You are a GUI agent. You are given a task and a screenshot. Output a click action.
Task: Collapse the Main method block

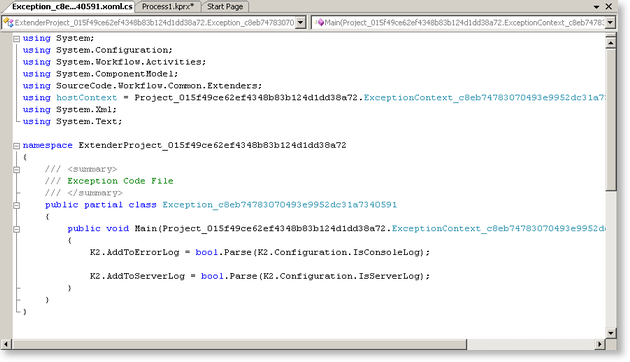pos(16,229)
